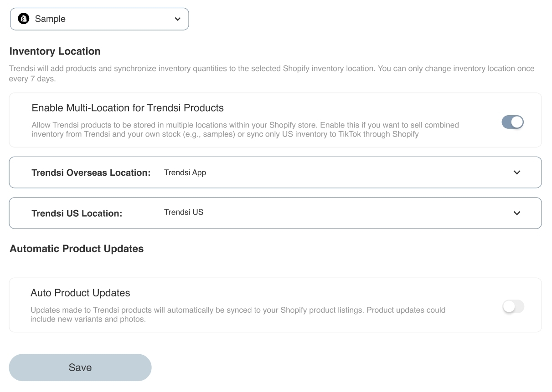Click the chevron icon in the US Location row
Screen dimensions: 552x392
(517, 213)
